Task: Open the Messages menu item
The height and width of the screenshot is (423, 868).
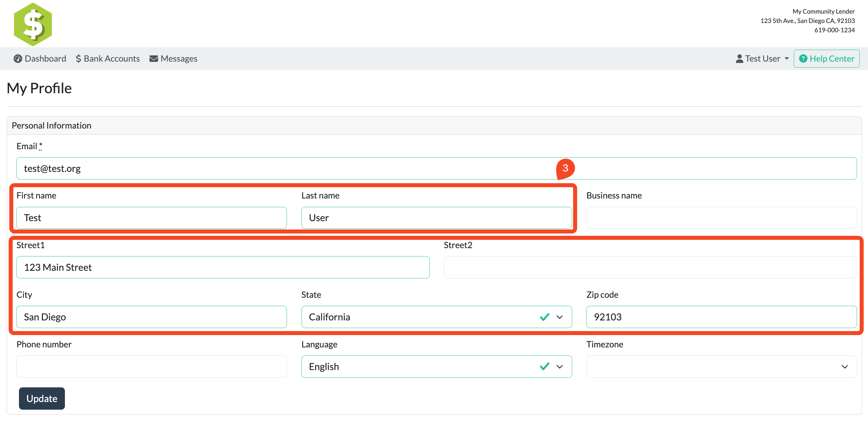Action: point(179,59)
